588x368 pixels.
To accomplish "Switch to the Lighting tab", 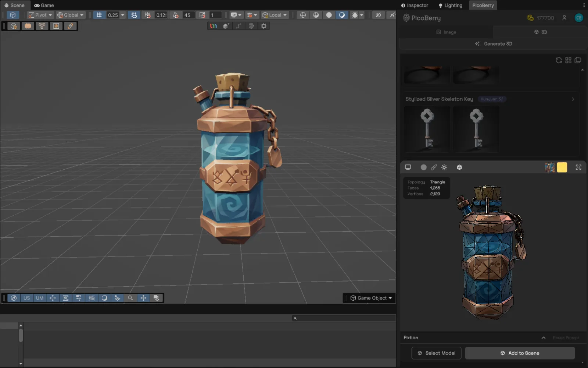I will click(x=451, y=6).
